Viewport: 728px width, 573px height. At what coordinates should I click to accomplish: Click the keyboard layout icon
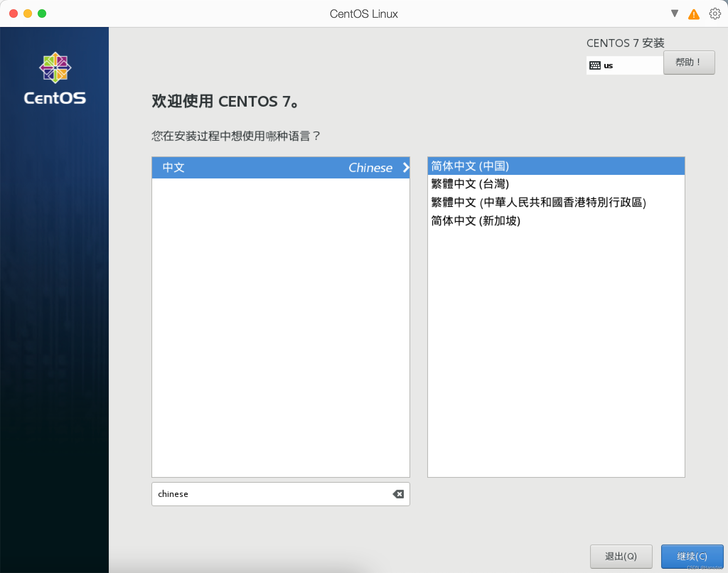(595, 65)
